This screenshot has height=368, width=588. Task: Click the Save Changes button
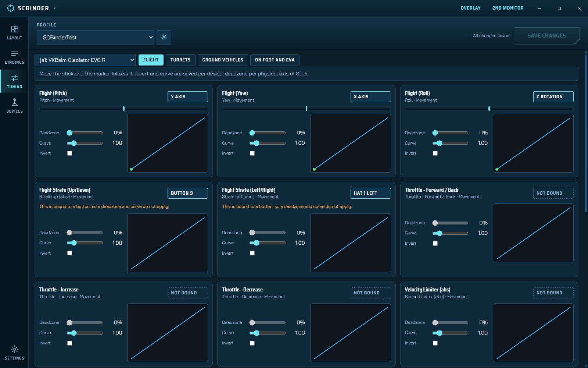pyautogui.click(x=546, y=36)
